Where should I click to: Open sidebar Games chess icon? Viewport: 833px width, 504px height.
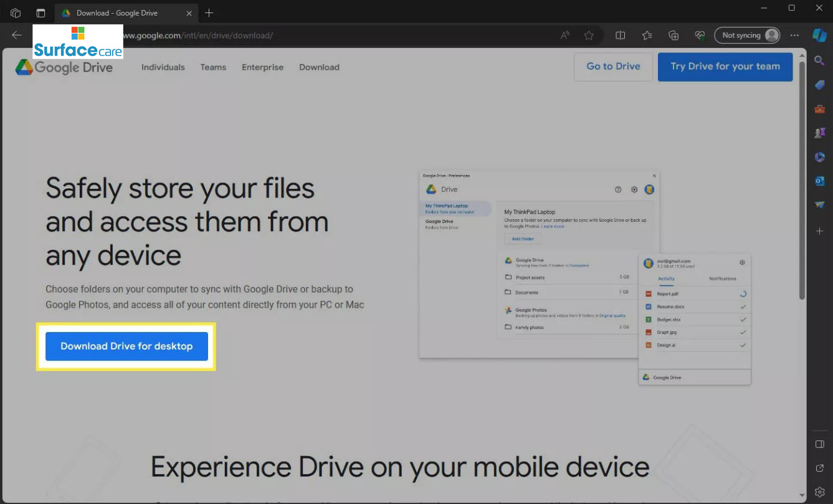pos(820,133)
